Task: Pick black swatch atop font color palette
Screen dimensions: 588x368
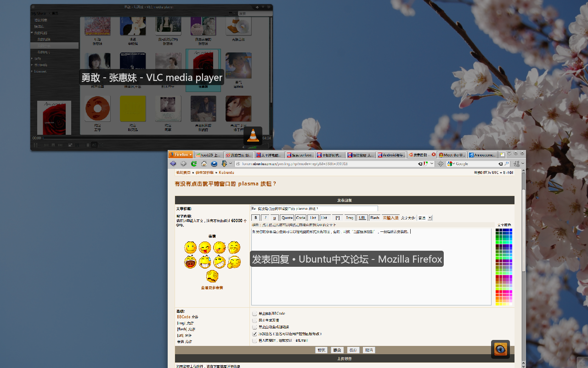Action: click(498, 230)
